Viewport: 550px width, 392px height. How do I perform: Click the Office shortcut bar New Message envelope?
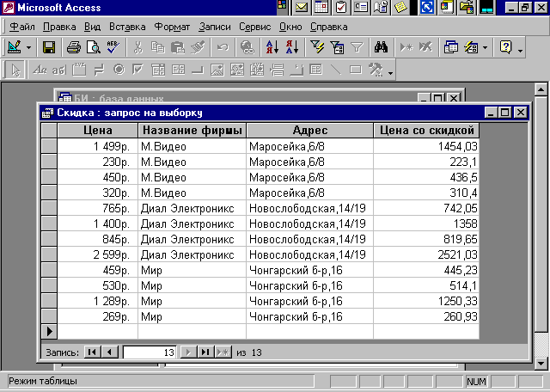302,8
